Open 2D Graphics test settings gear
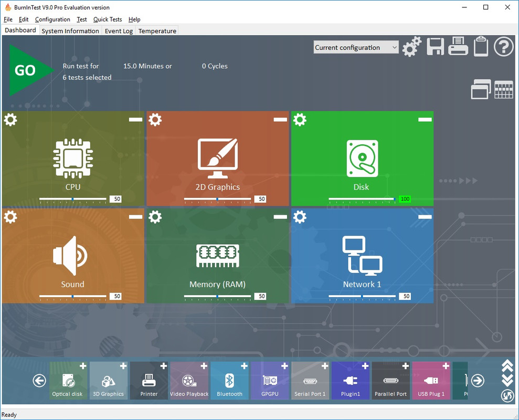 [x=155, y=119]
